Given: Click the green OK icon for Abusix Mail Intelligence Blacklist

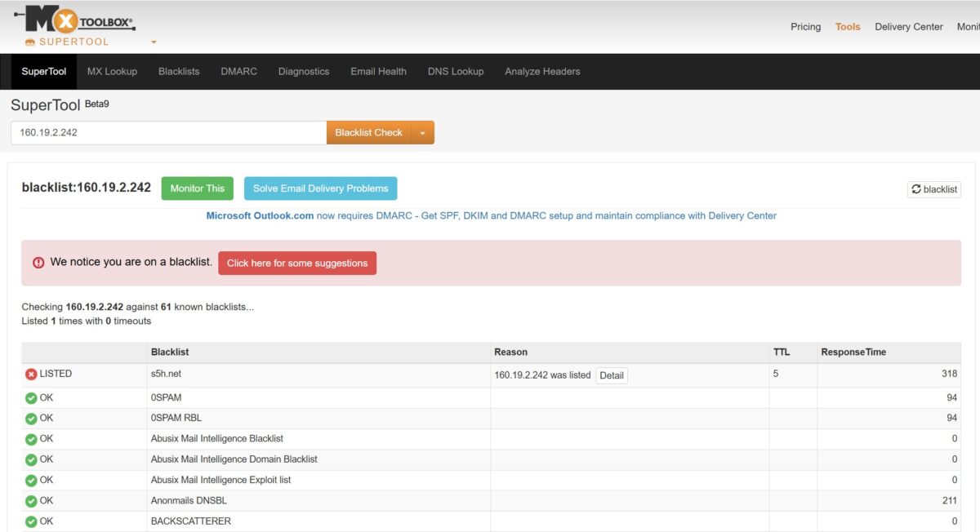Looking at the screenshot, I should pyautogui.click(x=31, y=439).
